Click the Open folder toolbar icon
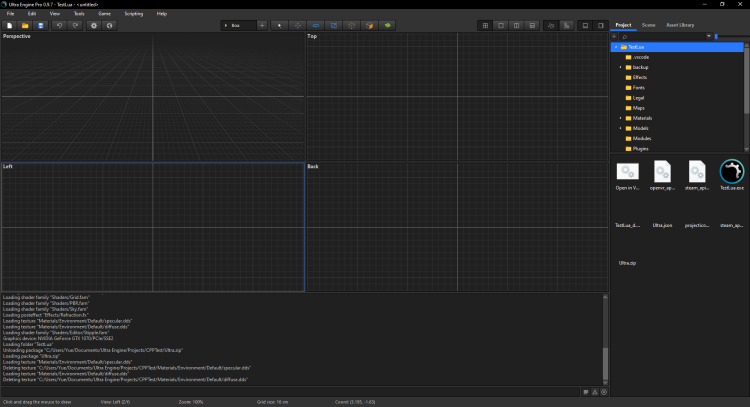 point(25,25)
